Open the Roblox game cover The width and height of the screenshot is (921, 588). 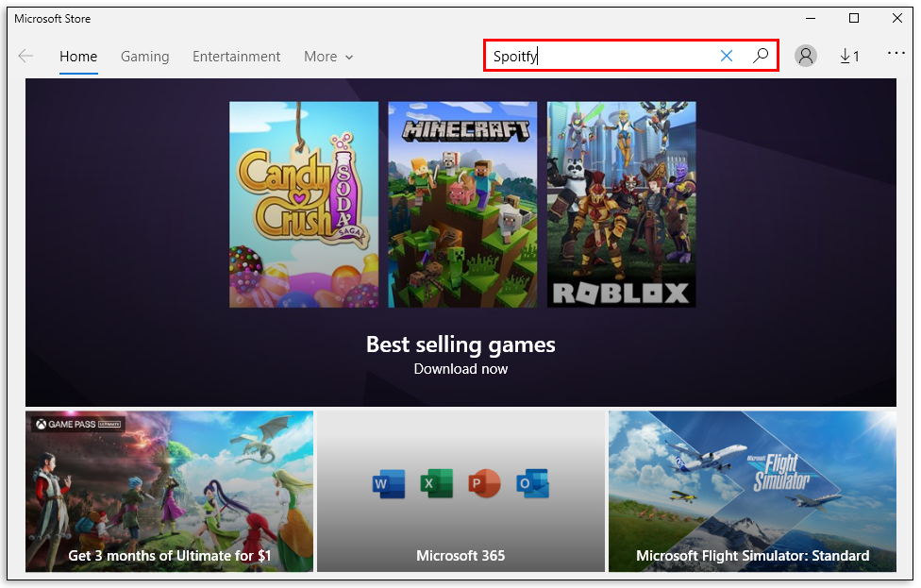coord(622,205)
